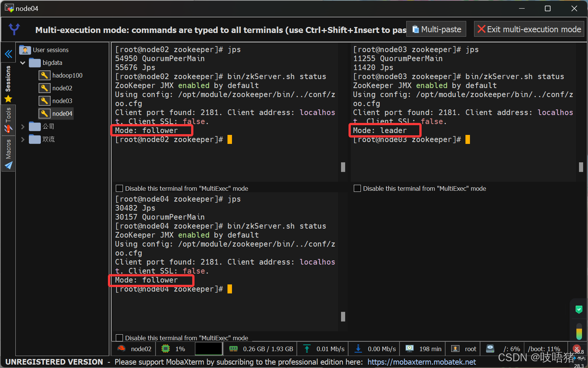This screenshot has height=368, width=588.
Task: Click the disk usage drive icon
Action: coord(490,349)
